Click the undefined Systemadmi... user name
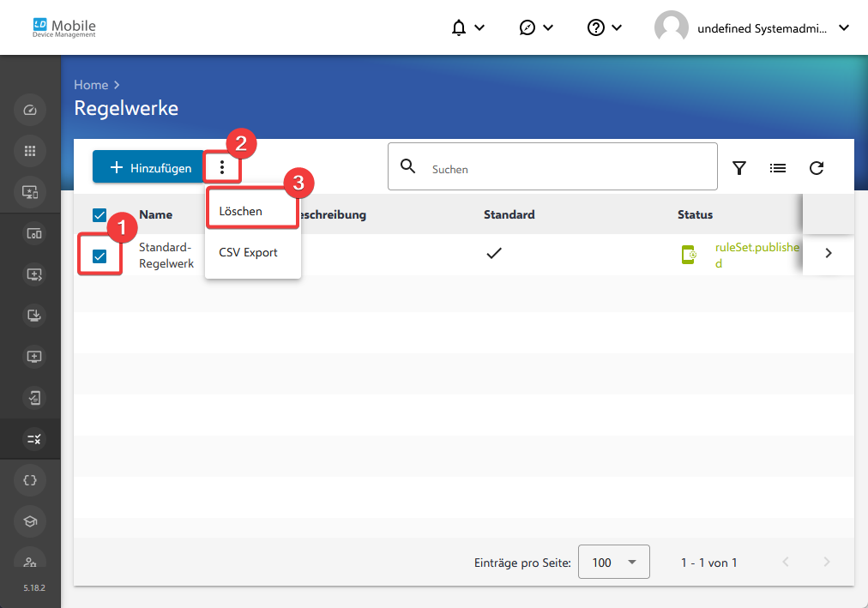Screen dimensions: 868x608 [762, 28]
